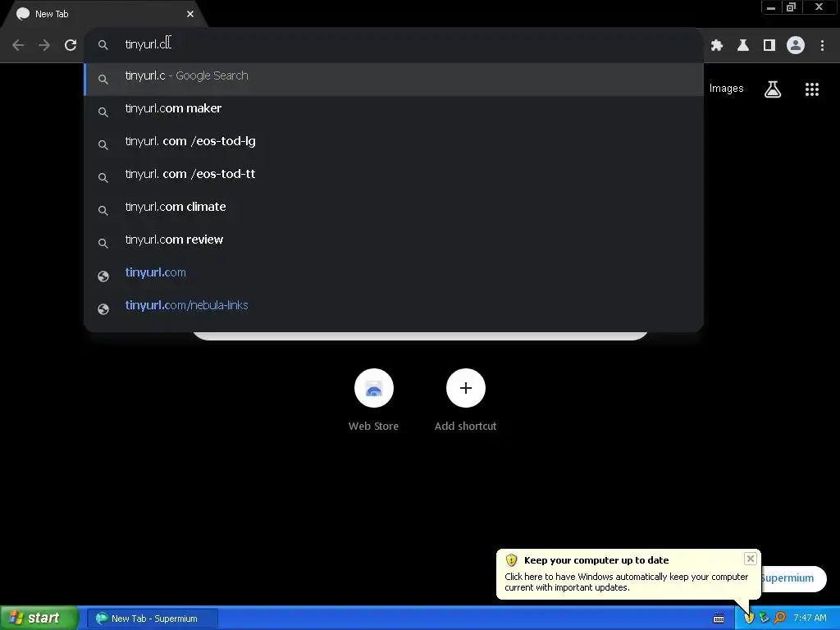Select the 'tinyurl. com /eos-tod-lg' suggestion
840x630 pixels.
pyautogui.click(x=394, y=144)
